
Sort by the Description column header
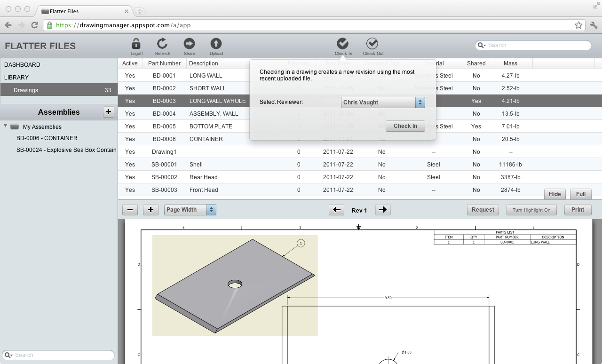pos(204,63)
